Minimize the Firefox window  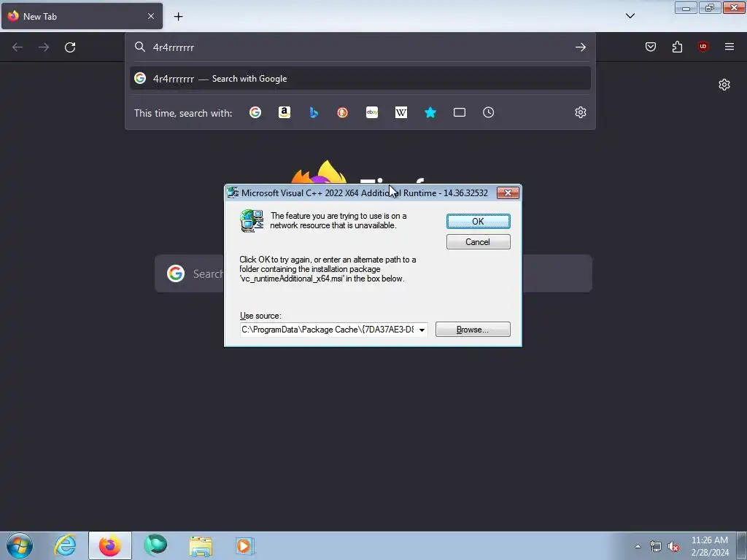click(x=686, y=8)
